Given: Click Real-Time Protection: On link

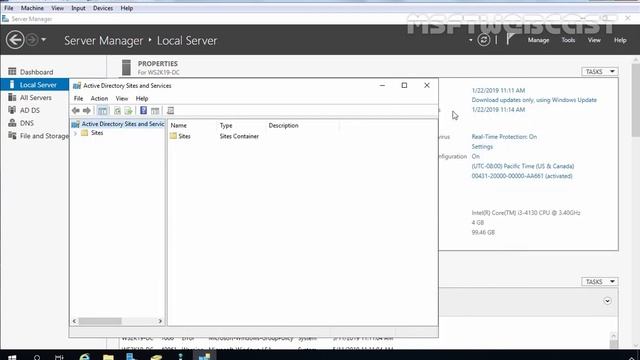Looking at the screenshot, I should tap(504, 137).
